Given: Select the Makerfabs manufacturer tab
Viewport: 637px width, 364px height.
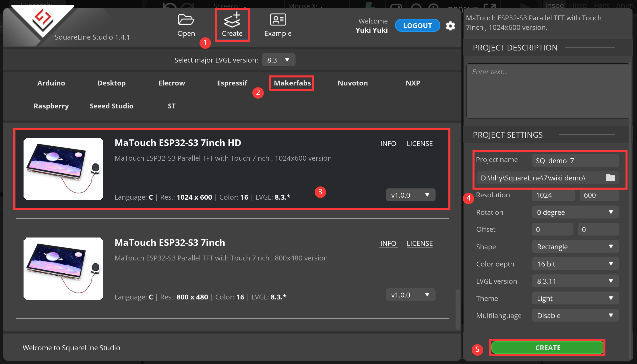Looking at the screenshot, I should (x=292, y=83).
